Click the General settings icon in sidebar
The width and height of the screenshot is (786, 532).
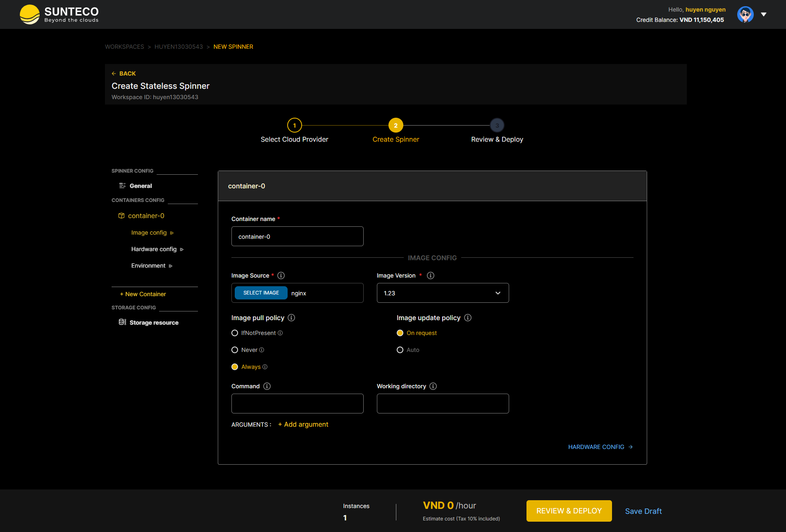pos(121,185)
